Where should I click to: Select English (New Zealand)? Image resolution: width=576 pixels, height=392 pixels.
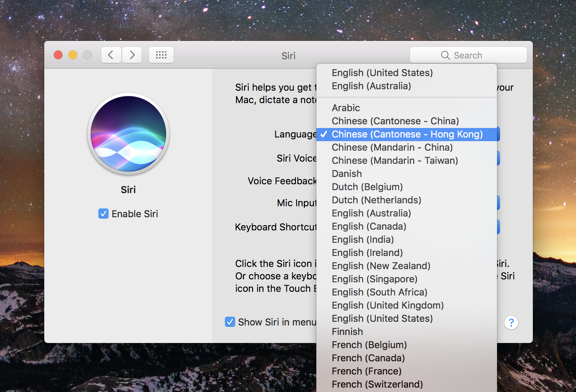pyautogui.click(x=407, y=266)
